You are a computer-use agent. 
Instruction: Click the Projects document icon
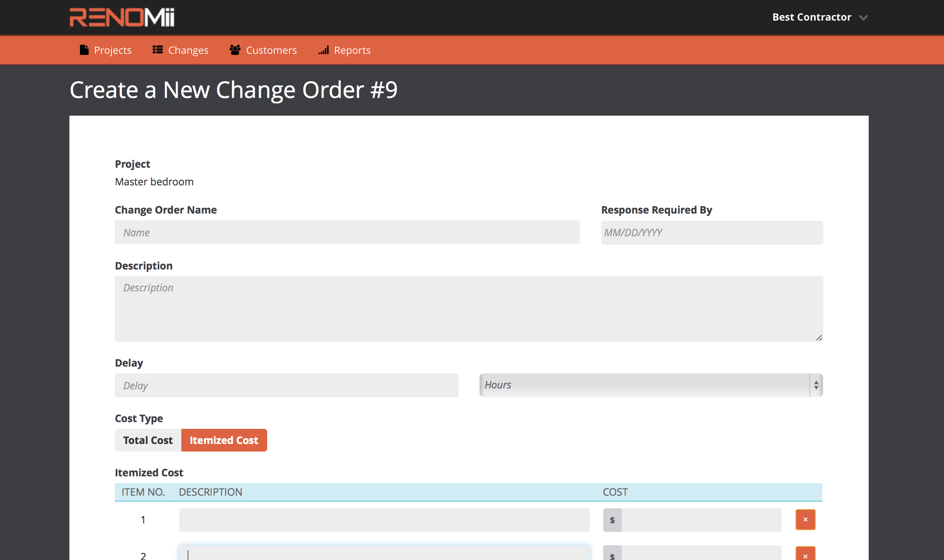pyautogui.click(x=84, y=50)
